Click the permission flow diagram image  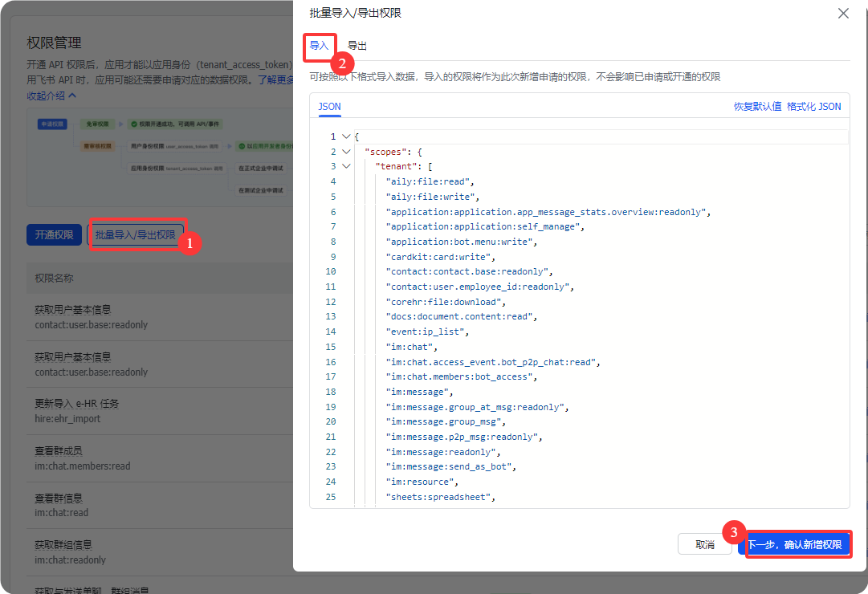point(161,157)
